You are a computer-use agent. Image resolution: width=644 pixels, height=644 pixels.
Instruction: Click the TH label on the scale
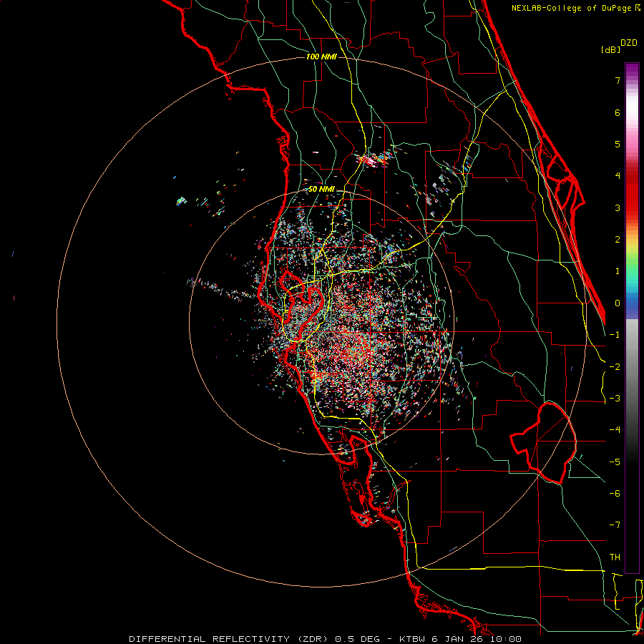pos(615,557)
